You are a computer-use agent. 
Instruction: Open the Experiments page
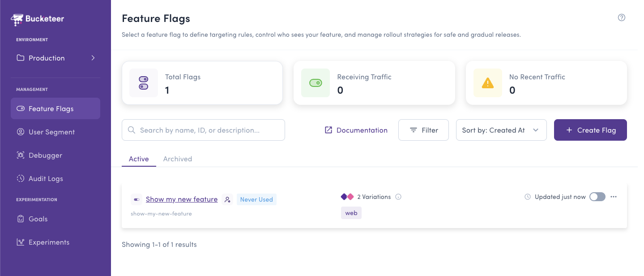(55, 242)
